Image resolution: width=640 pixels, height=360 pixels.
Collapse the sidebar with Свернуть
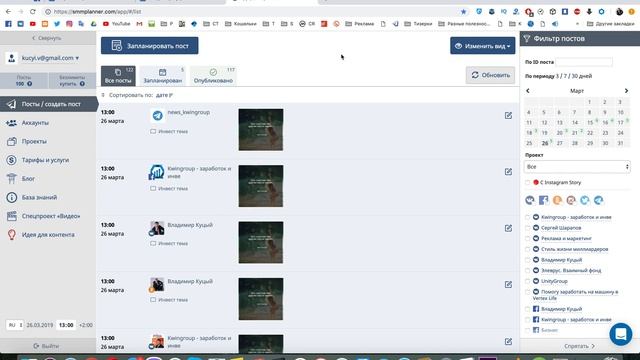coord(47,38)
